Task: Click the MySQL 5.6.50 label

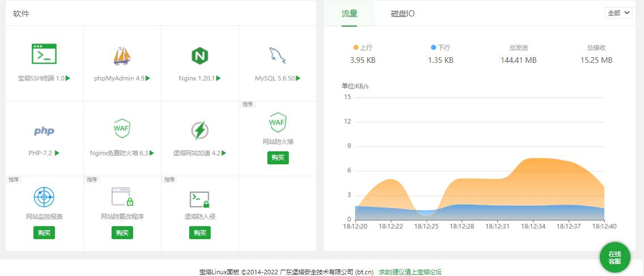Action: point(275,78)
